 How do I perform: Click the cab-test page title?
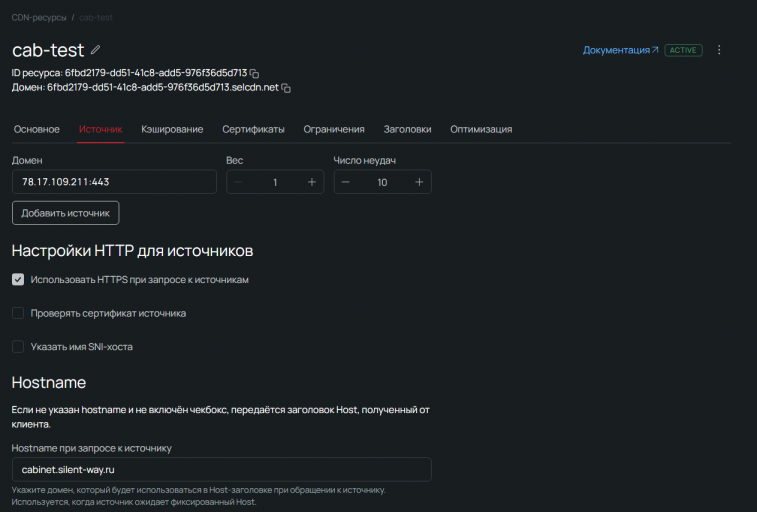click(x=48, y=50)
